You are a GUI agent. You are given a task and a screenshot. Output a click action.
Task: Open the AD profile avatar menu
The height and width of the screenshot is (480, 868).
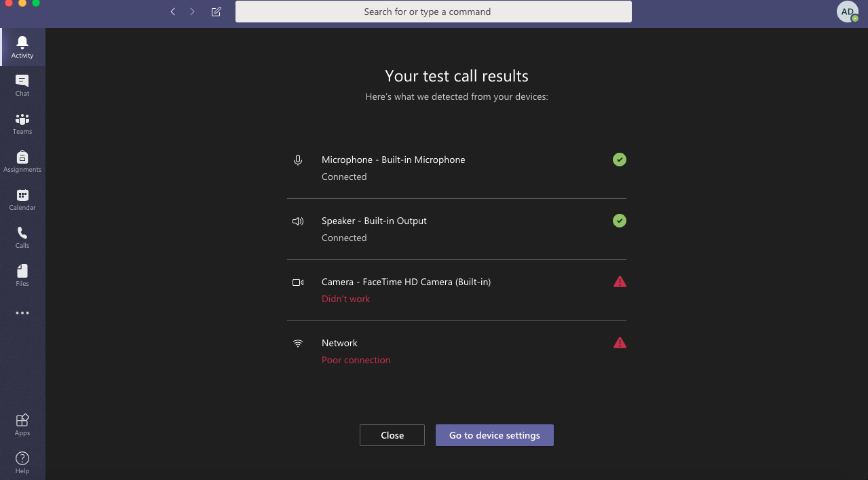point(847,12)
